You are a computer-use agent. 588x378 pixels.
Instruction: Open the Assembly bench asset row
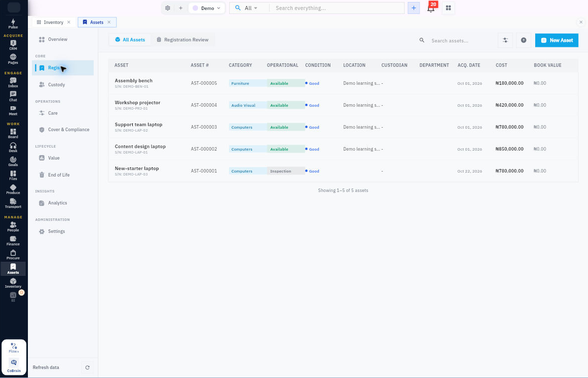[x=343, y=83]
